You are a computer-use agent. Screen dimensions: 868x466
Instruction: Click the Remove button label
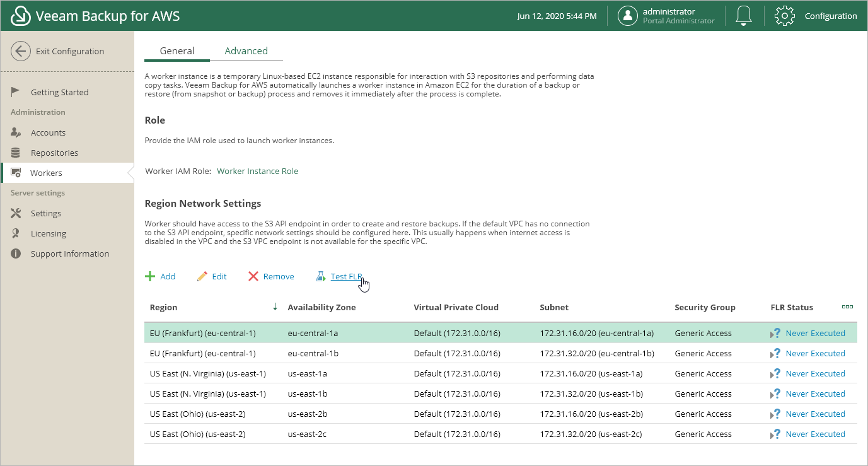(x=279, y=276)
